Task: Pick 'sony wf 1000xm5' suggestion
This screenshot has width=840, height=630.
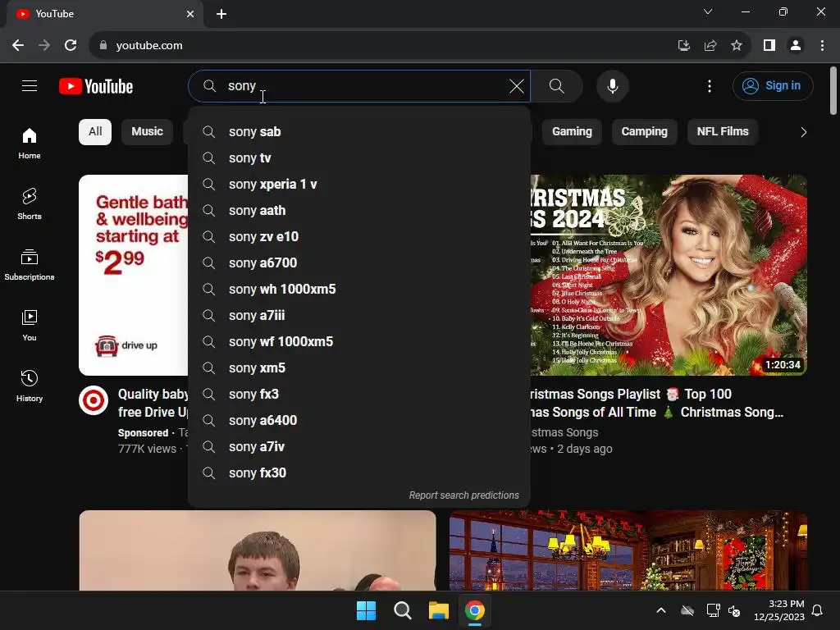Action: tap(359, 342)
